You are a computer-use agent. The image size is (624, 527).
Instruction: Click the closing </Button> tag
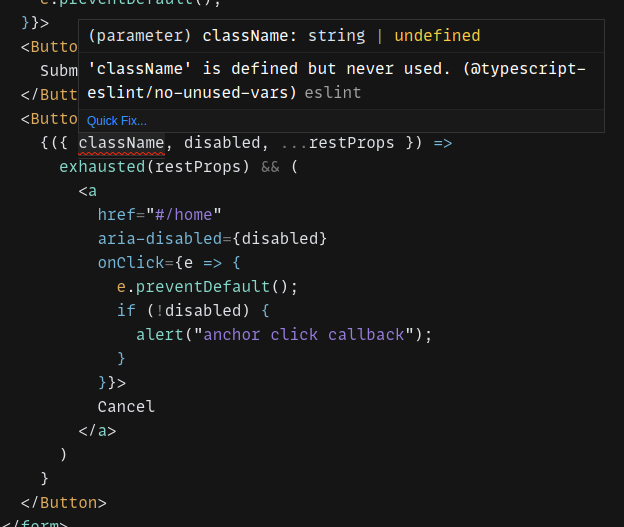(x=63, y=502)
